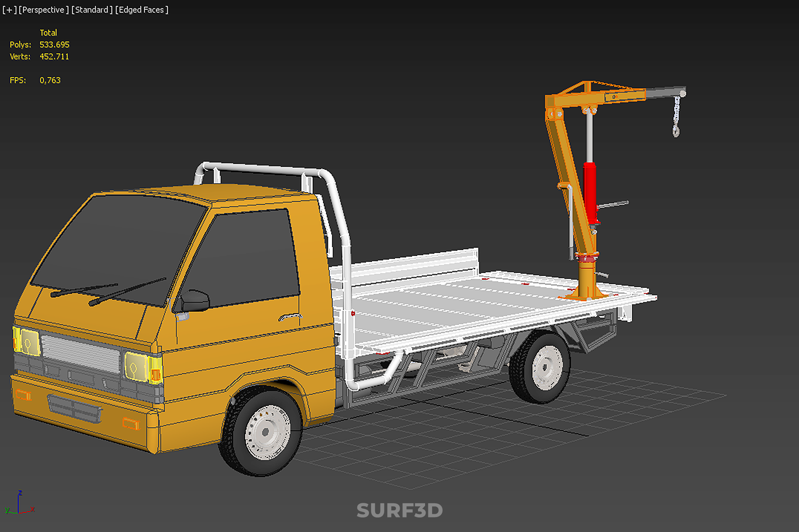Image resolution: width=799 pixels, height=532 pixels.
Task: Click the XYZ axis tripod gizmo
Action: coord(19,504)
